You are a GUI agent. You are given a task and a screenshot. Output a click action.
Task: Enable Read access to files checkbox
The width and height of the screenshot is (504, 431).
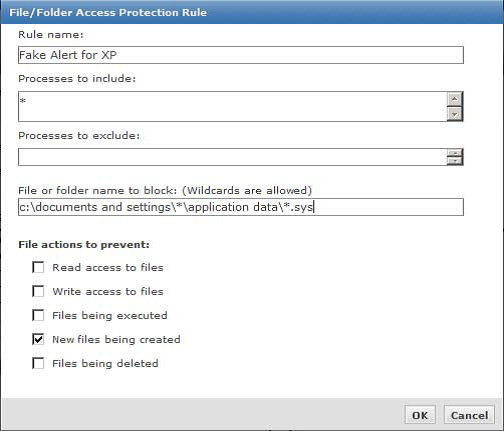(x=38, y=267)
